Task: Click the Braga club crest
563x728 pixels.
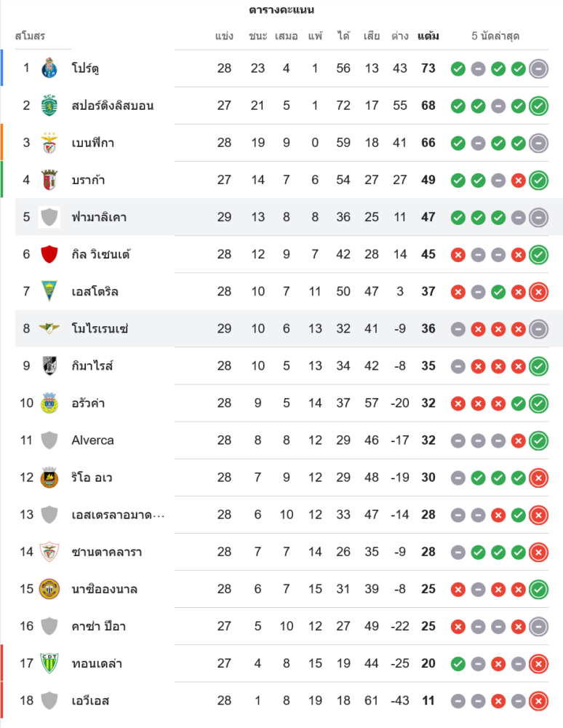Action: pyautogui.click(x=49, y=180)
